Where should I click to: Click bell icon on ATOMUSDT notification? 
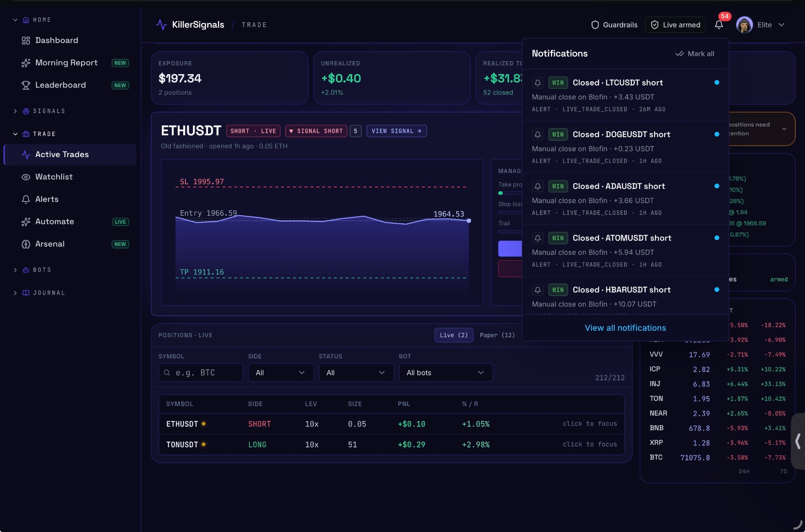538,238
